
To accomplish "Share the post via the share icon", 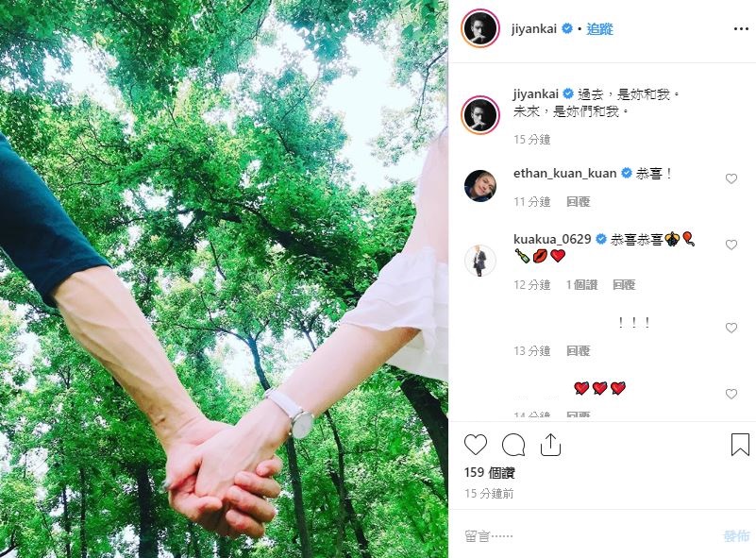I will click(550, 444).
